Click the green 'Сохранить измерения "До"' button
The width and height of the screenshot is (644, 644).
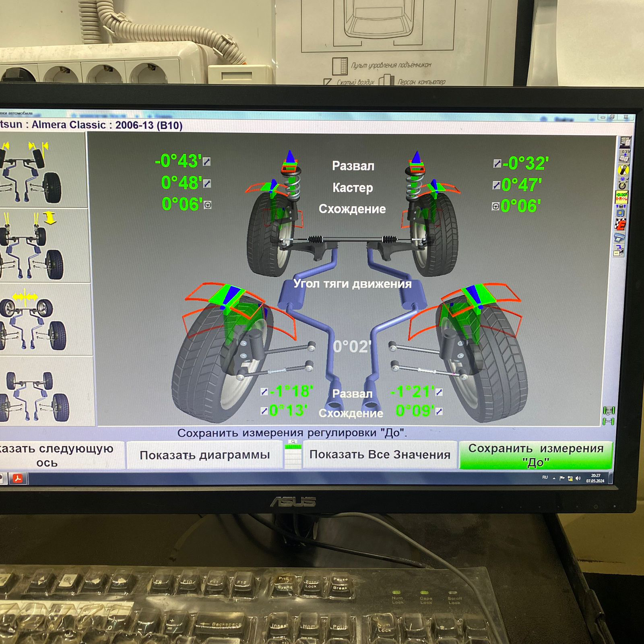pyautogui.click(x=536, y=455)
